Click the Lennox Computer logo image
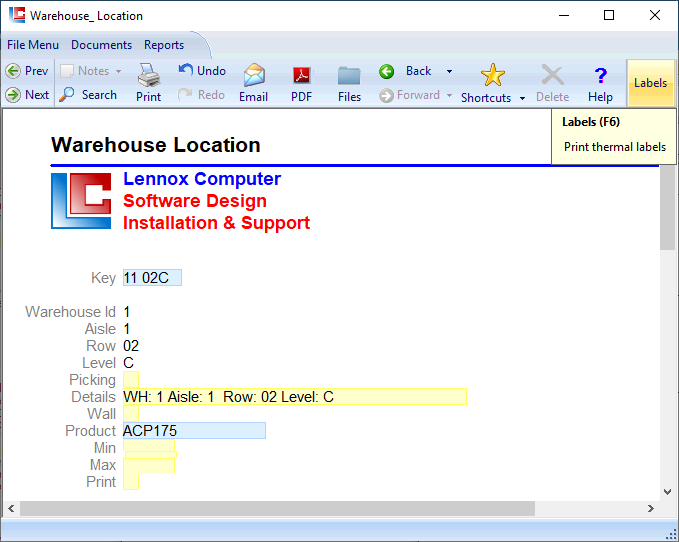The height and width of the screenshot is (542, 679). coord(81,201)
